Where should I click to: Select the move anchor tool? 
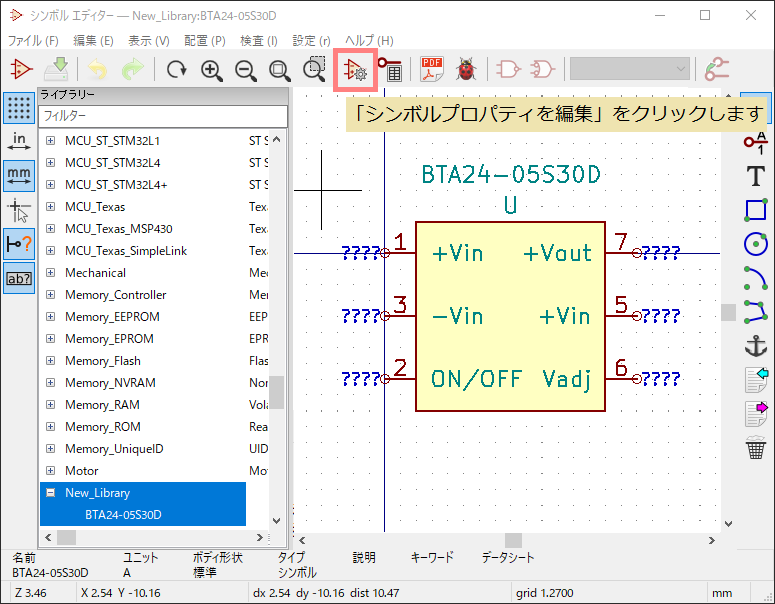(756, 345)
